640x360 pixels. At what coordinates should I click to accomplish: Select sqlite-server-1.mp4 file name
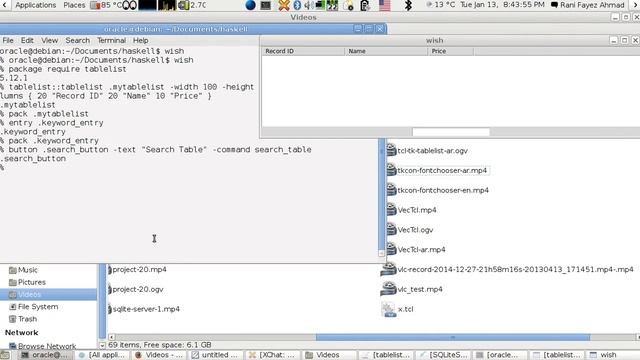146,309
